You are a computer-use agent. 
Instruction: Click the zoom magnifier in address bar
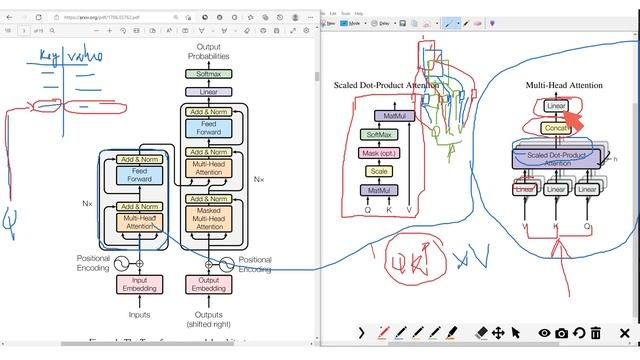(x=176, y=17)
